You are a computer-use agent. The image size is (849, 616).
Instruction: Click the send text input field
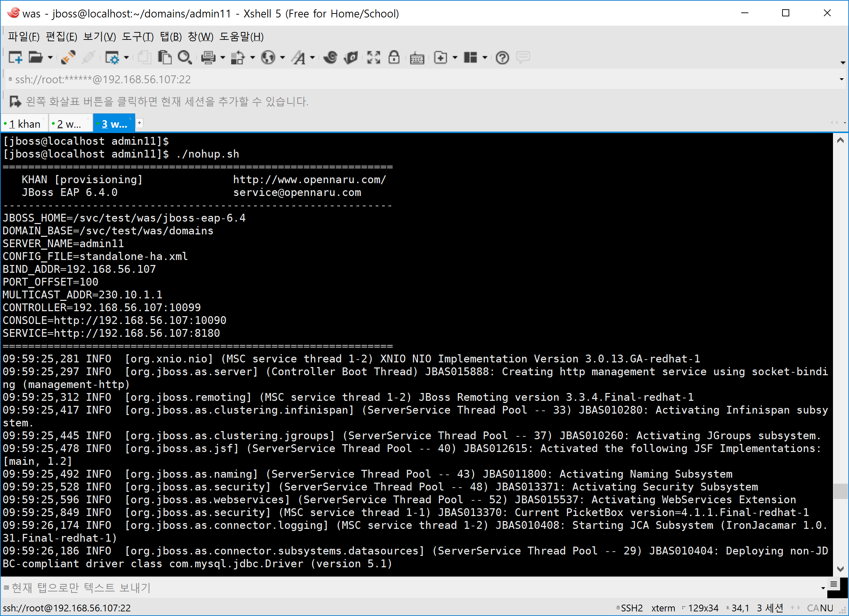[374, 588]
